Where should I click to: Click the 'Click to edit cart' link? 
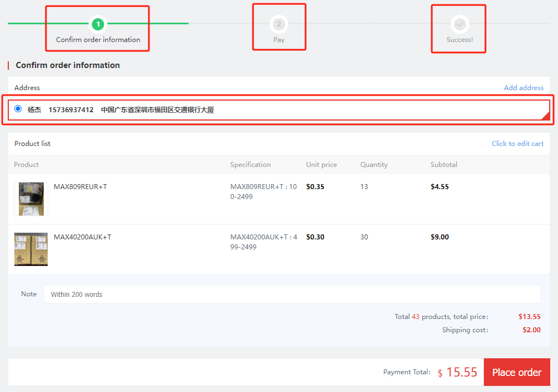517,144
